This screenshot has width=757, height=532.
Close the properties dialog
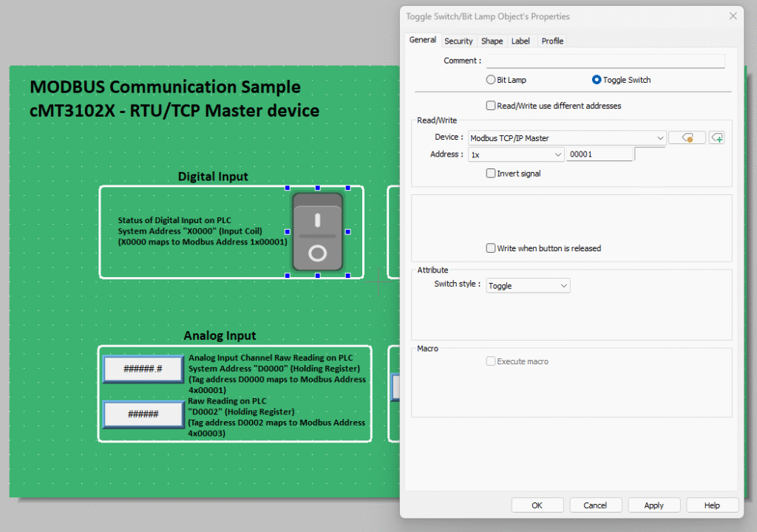[733, 16]
